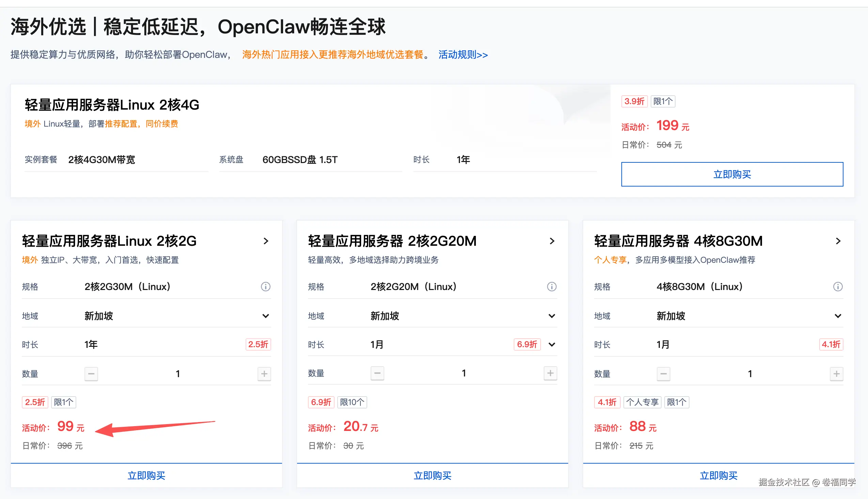This screenshot has width=868, height=499.
Task: Open Linux 2核2G card details arrow
Action: pos(266,241)
